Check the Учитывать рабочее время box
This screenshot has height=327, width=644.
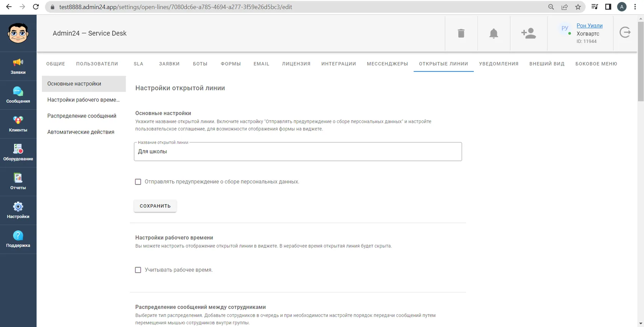(138, 270)
